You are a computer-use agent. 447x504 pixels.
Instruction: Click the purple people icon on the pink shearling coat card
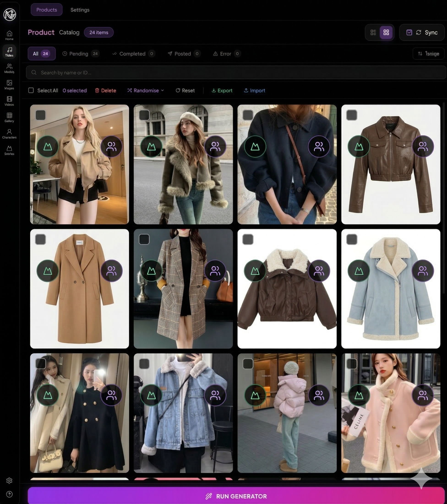pyautogui.click(x=423, y=395)
